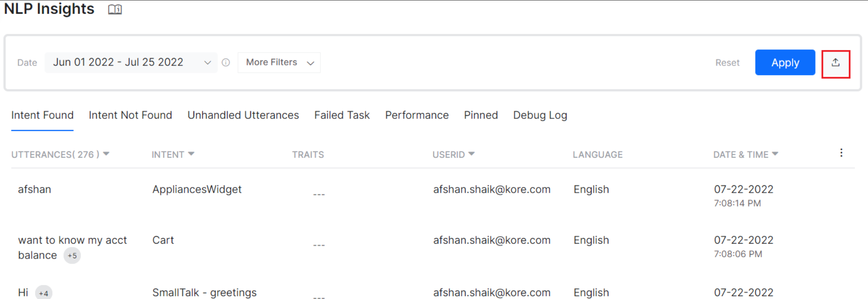
Task: Click the +5 badge on acct balance utterance
Action: pos(72,256)
